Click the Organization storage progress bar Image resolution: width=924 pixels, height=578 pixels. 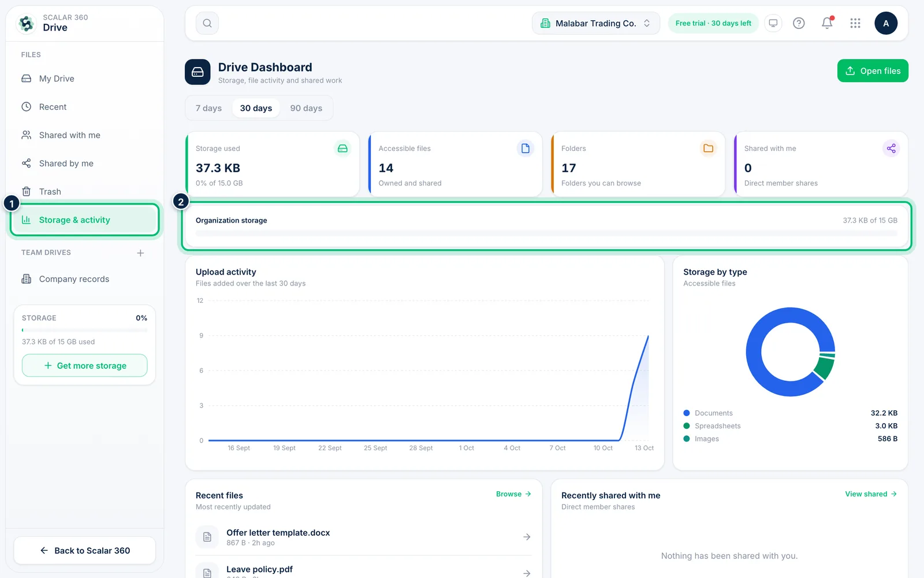(x=546, y=234)
